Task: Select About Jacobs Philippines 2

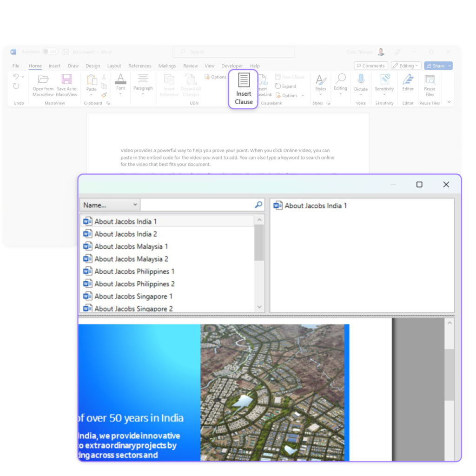Action: pos(167,284)
